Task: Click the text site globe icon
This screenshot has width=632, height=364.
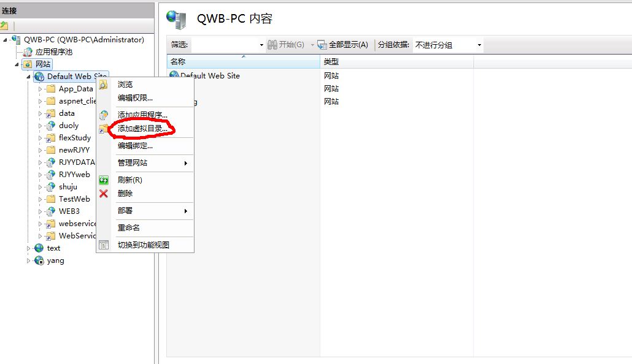Action: tap(39, 248)
